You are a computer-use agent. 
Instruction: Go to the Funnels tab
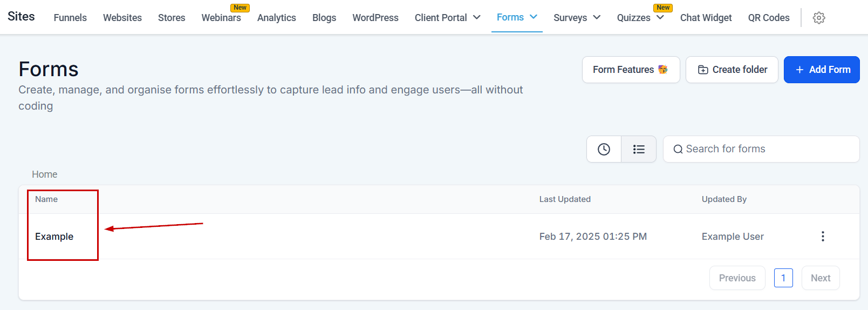[70, 18]
